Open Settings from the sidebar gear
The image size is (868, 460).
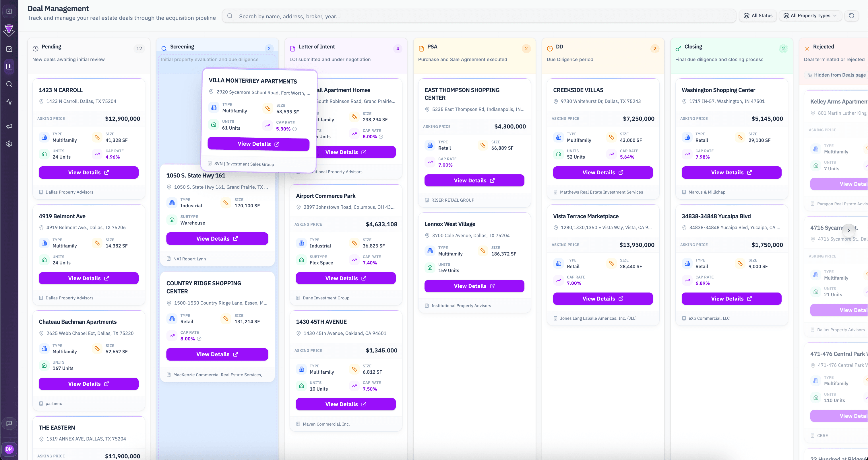pos(9,143)
